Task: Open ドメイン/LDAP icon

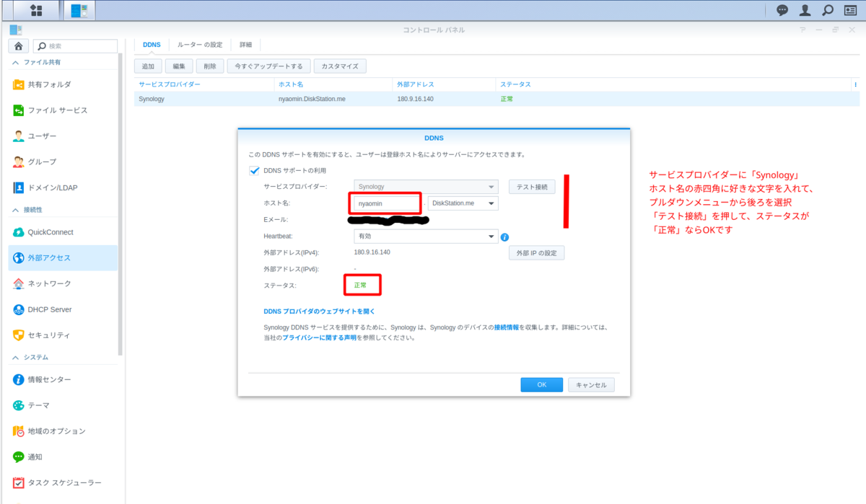Action: pos(19,187)
